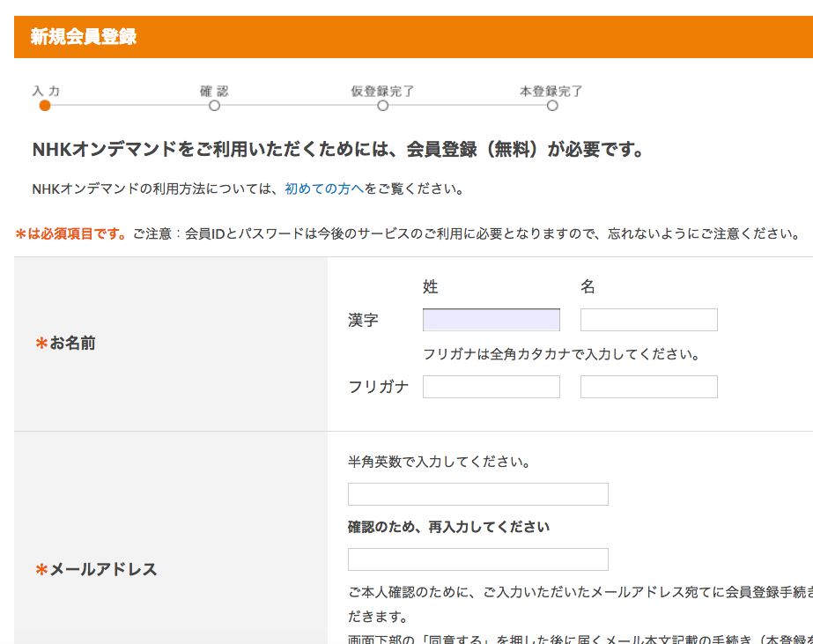Click the 新規会員登録 header title
This screenshot has width=813, height=644.
(x=84, y=37)
